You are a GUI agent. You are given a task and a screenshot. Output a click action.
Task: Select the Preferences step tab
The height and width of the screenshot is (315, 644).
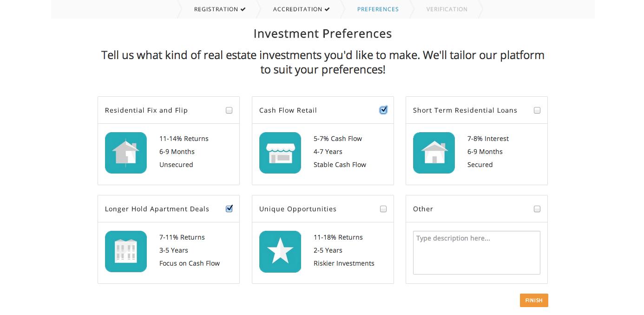tap(378, 9)
